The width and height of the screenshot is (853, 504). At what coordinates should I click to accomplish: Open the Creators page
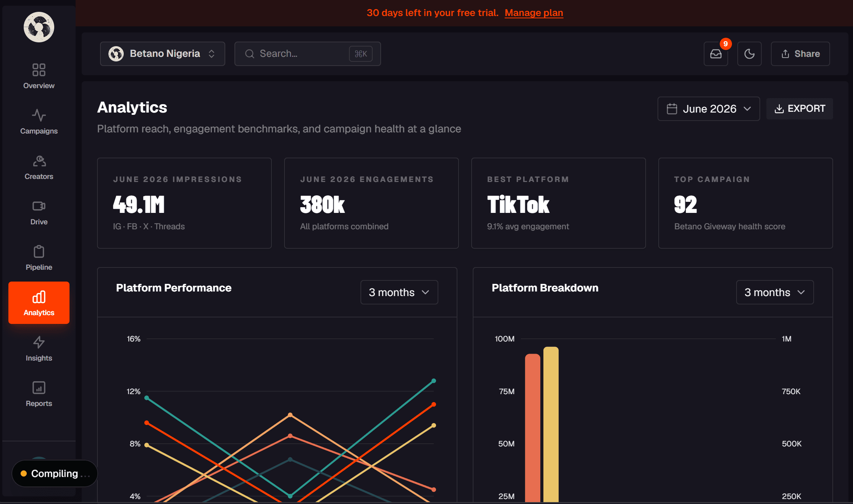[x=39, y=167]
